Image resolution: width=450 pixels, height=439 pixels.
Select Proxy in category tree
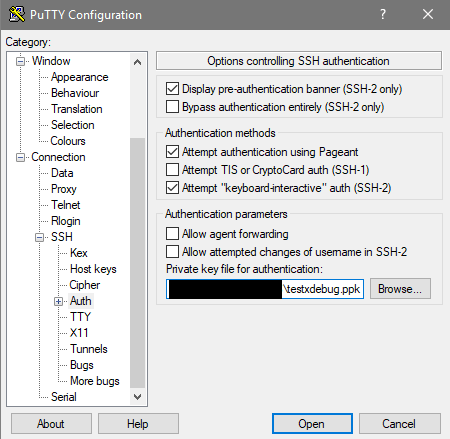point(64,189)
